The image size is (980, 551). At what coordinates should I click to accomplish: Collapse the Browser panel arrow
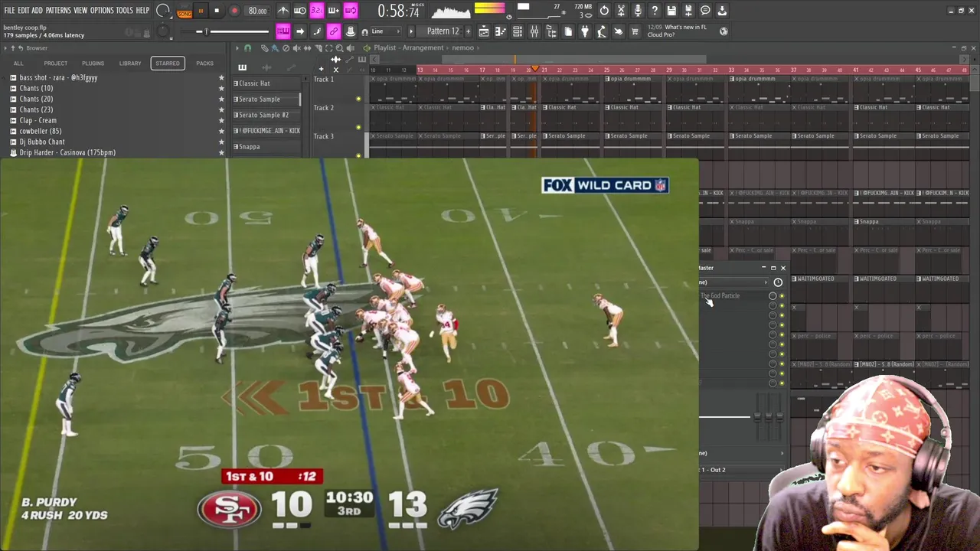coord(5,47)
